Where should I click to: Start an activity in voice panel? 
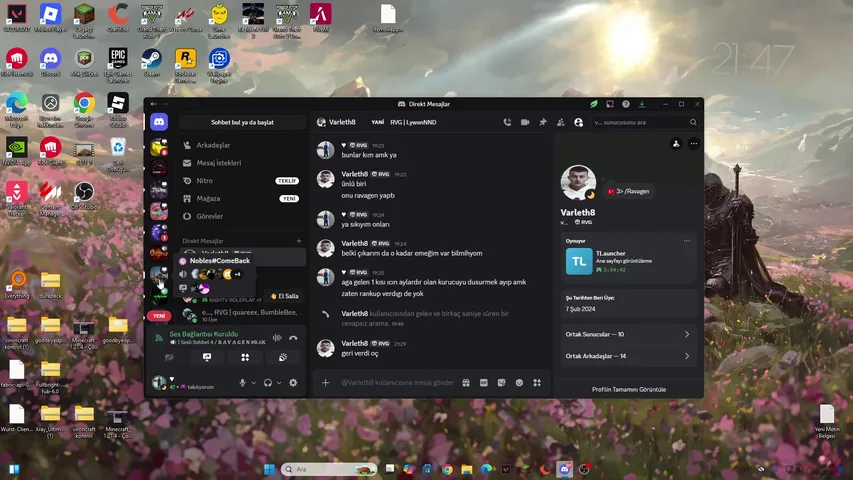pos(245,358)
